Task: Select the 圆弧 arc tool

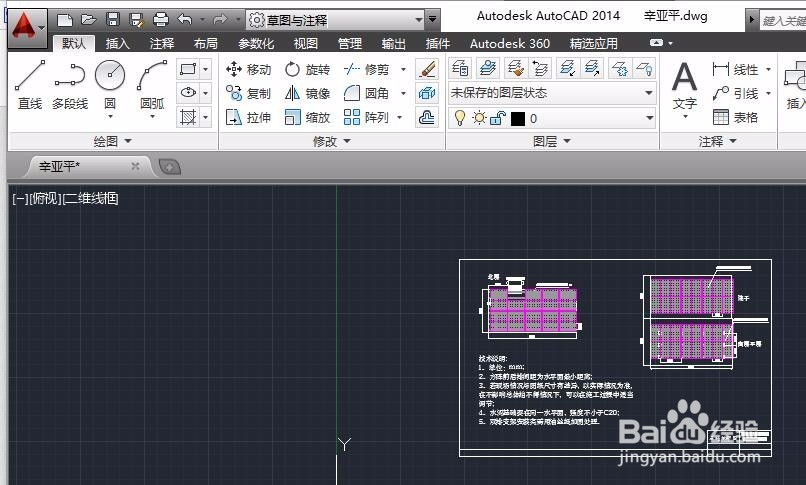Action: coord(152,85)
